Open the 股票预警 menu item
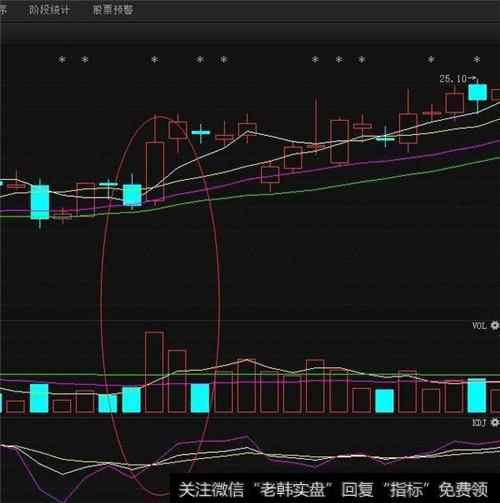This screenshot has width=500, height=503. tap(113, 10)
